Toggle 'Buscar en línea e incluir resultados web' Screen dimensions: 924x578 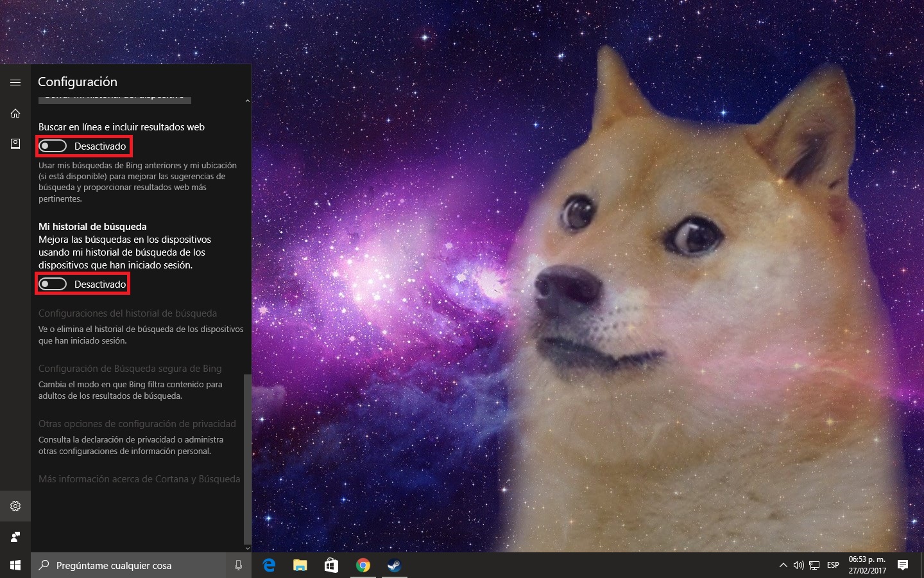53,146
